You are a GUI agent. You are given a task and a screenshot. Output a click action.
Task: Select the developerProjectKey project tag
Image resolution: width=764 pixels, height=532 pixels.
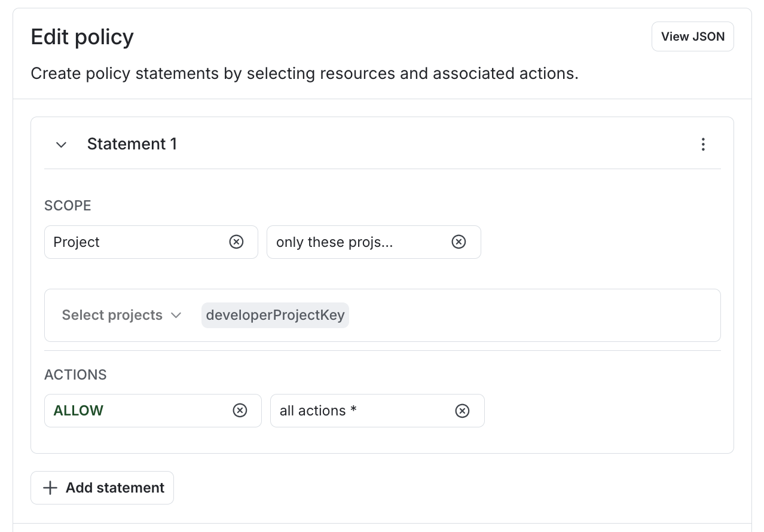pyautogui.click(x=275, y=315)
